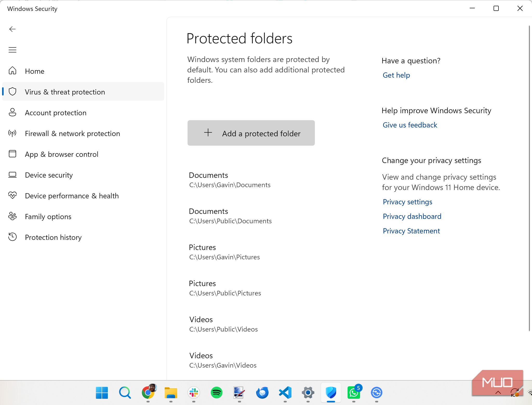Click the Protection history clock icon

pos(12,237)
